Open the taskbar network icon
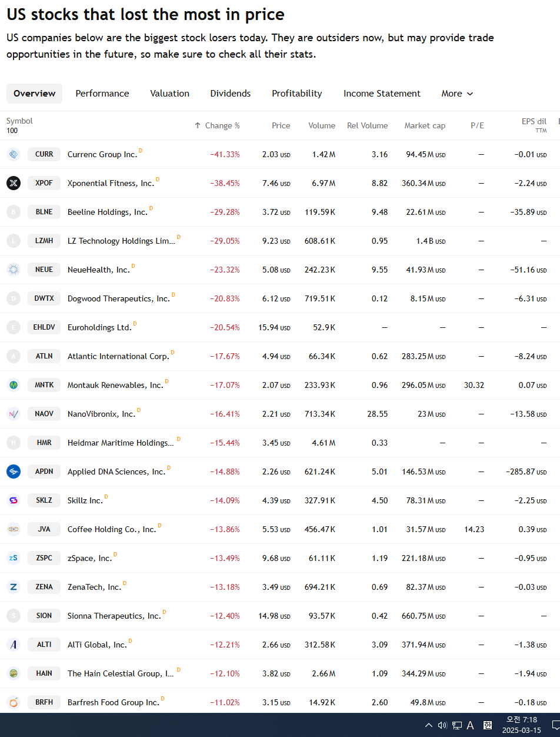The width and height of the screenshot is (560, 737). point(456,725)
